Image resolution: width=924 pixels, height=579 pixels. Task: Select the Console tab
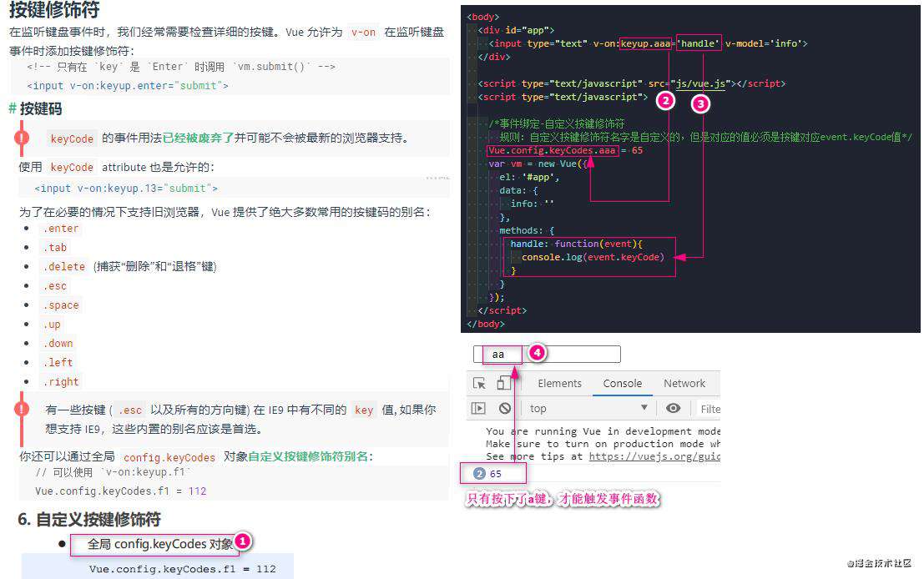pyautogui.click(x=623, y=384)
